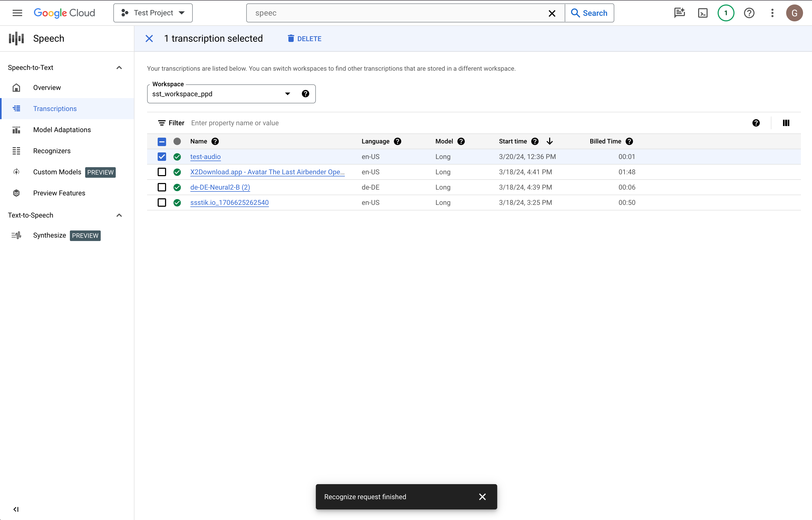This screenshot has height=520, width=812.
Task: Click the Text-to-Speech Synthesize icon
Action: (x=17, y=235)
